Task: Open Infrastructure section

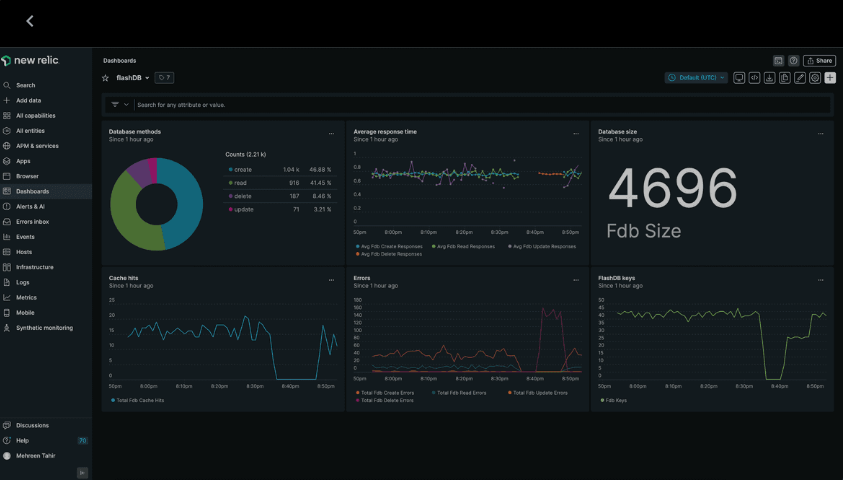Action: pyautogui.click(x=34, y=267)
